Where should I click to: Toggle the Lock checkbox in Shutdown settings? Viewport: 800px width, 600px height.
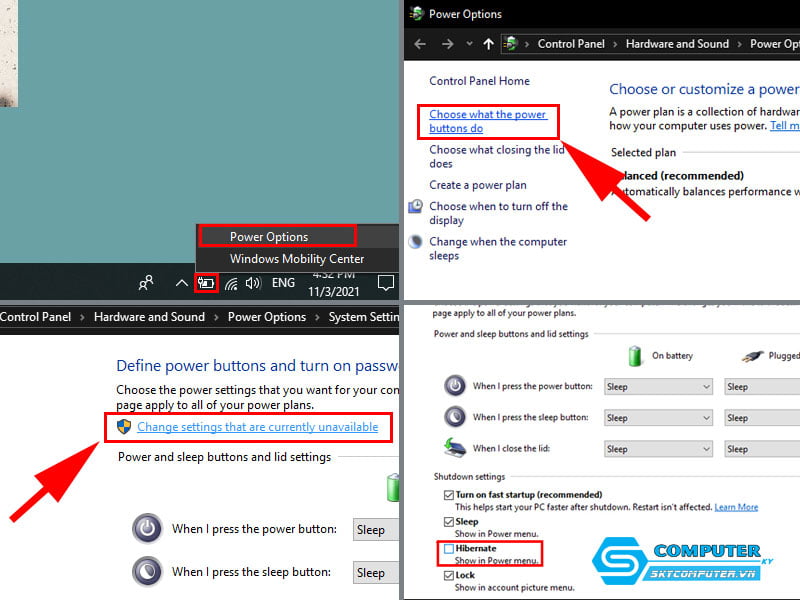click(x=447, y=576)
